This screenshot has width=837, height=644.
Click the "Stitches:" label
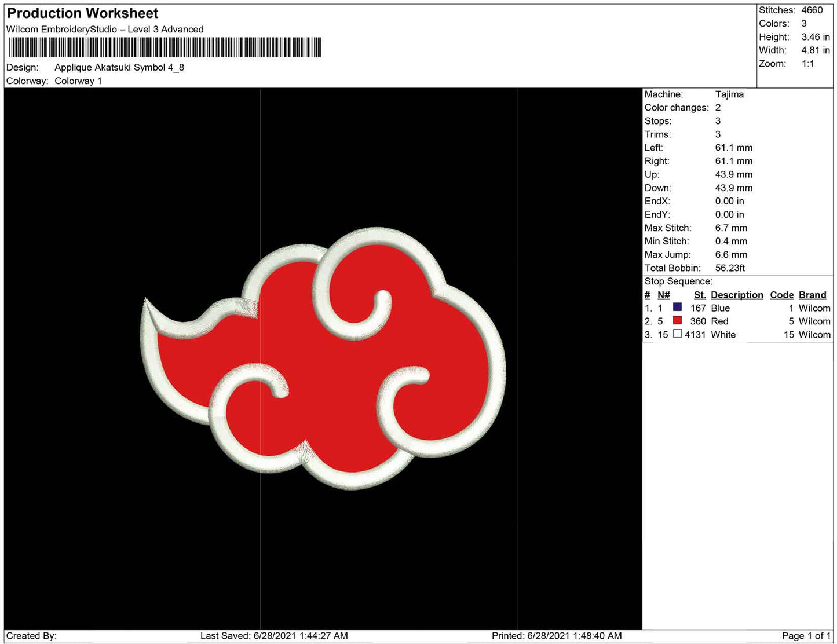[x=777, y=10]
